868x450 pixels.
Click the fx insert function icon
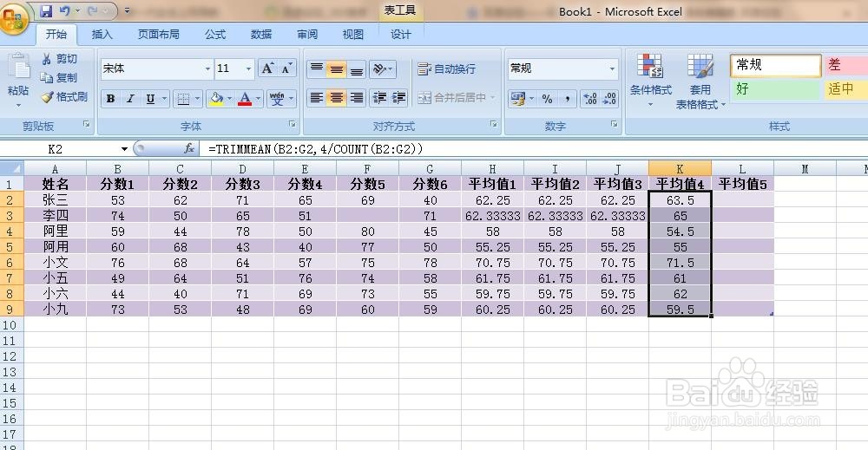tap(188, 148)
